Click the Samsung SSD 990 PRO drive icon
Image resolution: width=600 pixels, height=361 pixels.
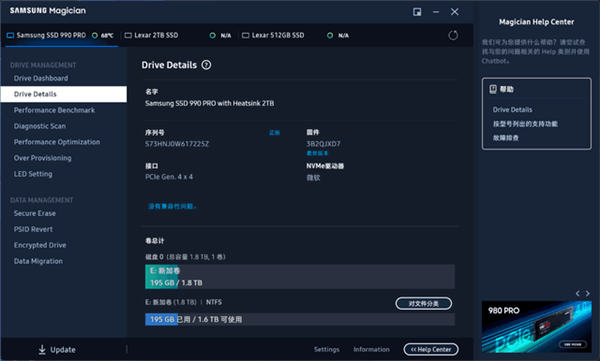point(10,35)
